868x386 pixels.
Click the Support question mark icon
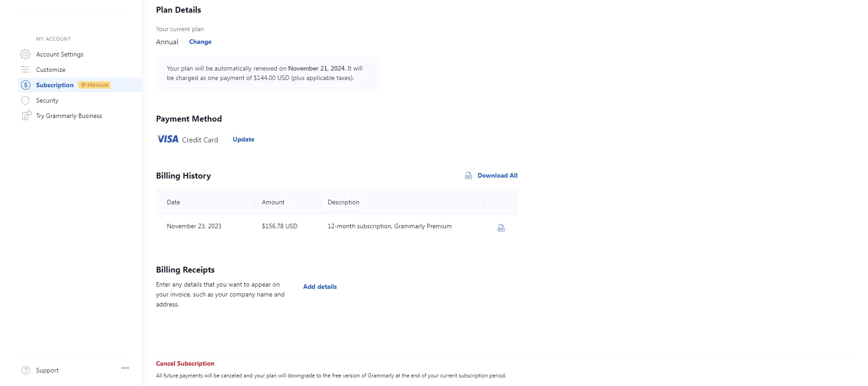tap(26, 370)
